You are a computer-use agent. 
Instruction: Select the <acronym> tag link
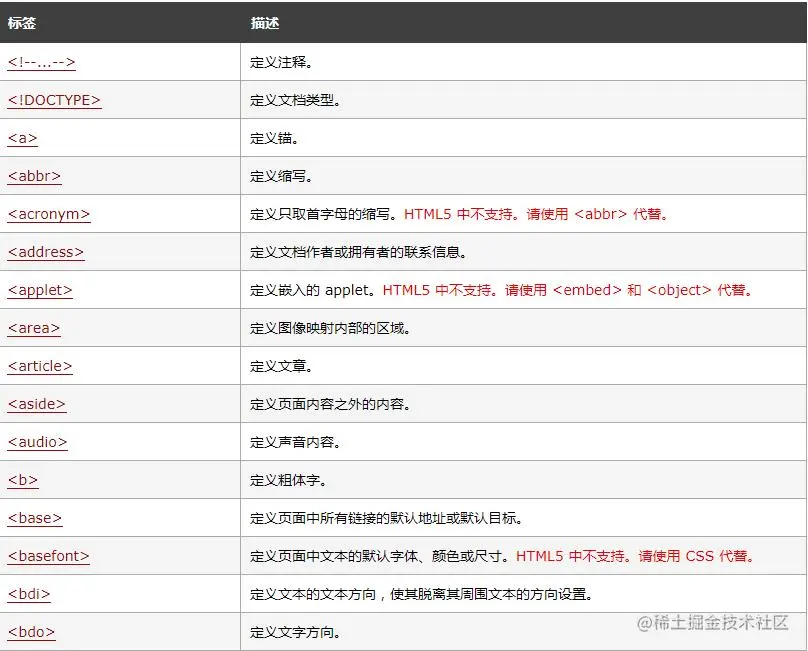point(47,214)
